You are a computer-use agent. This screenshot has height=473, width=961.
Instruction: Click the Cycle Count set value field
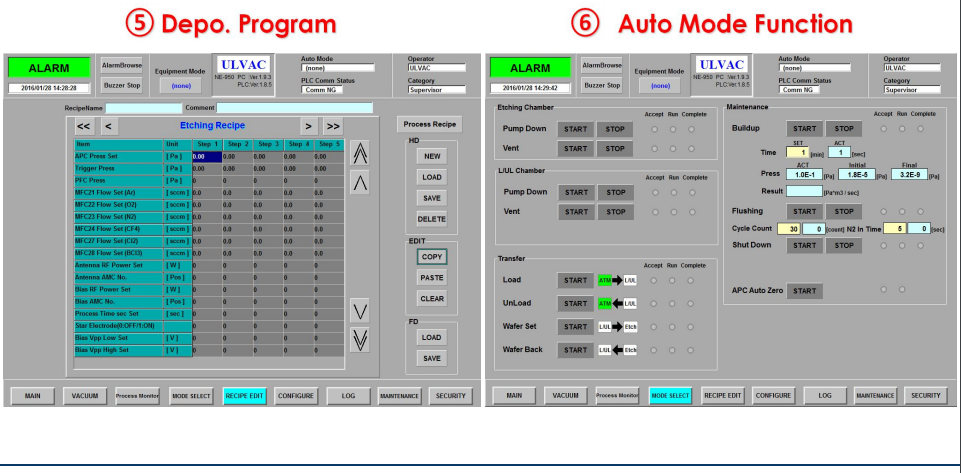[x=786, y=228]
